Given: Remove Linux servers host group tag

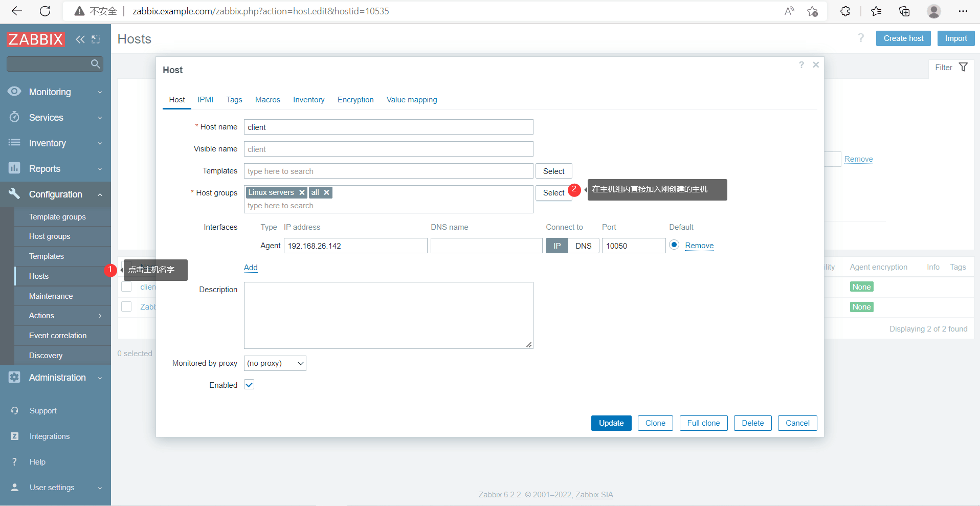Looking at the screenshot, I should (302, 192).
